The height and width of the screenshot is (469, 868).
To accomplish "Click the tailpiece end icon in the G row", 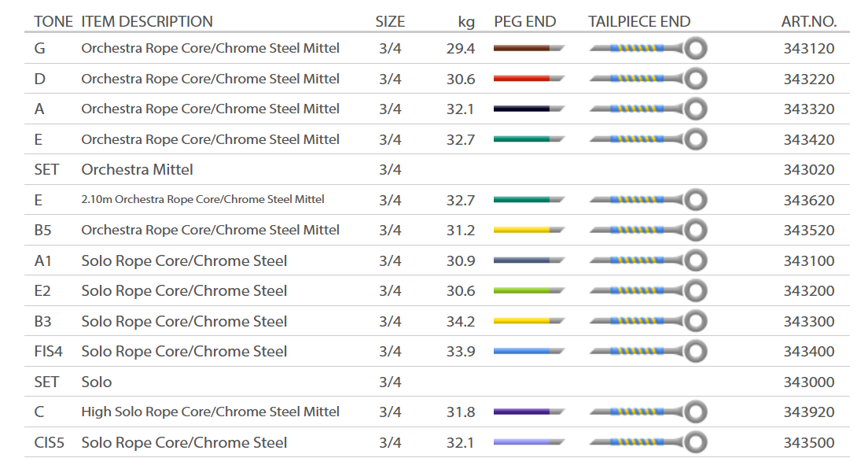I will click(648, 49).
